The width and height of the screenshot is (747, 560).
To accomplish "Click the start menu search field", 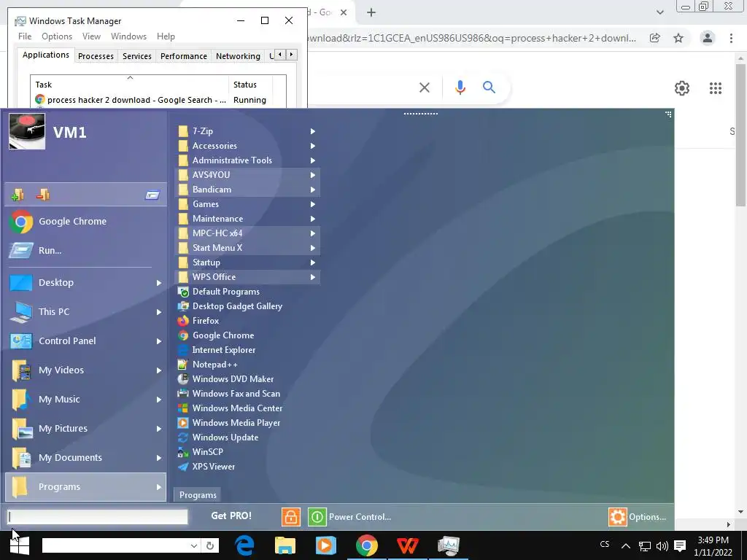I will pyautogui.click(x=98, y=517).
